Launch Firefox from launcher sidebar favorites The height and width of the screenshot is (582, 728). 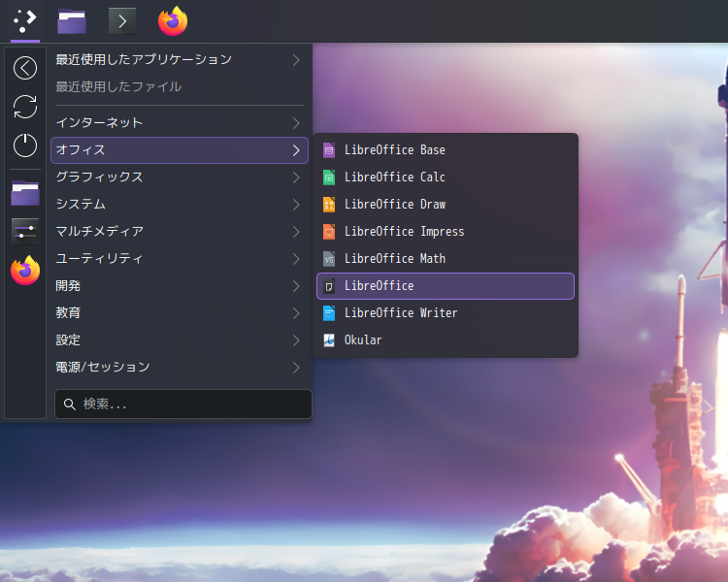(x=25, y=270)
